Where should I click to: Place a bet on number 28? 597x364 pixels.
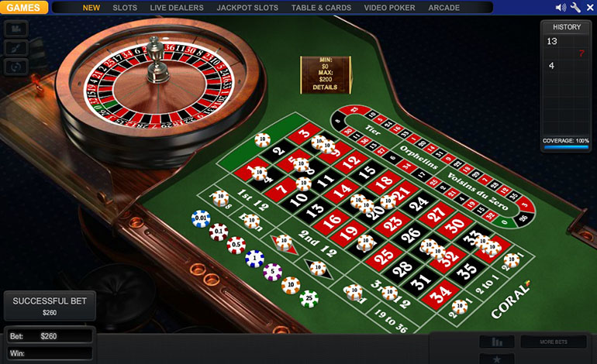(x=402, y=269)
